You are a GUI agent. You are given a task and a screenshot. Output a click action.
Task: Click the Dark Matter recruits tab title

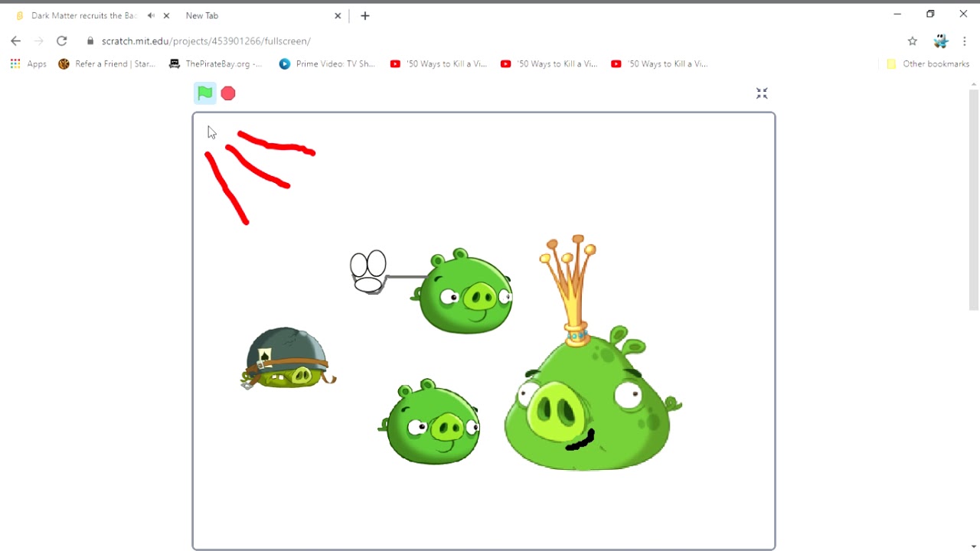coord(83,15)
